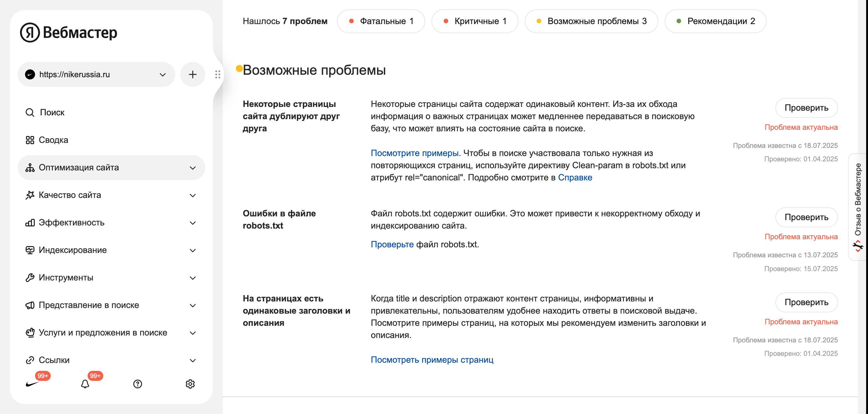
Task: Filter by Рекомендации 2 chip
Action: pos(715,21)
